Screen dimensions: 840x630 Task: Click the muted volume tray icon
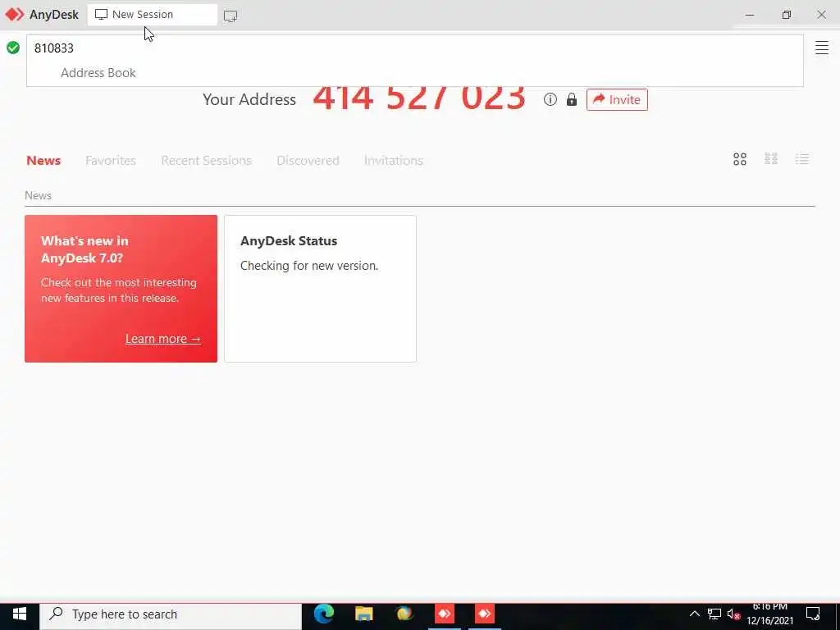click(x=733, y=614)
